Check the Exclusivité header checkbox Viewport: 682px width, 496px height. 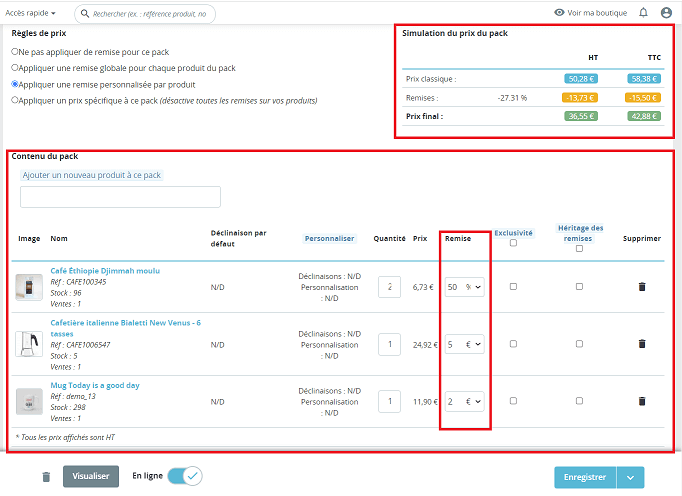tap(513, 243)
